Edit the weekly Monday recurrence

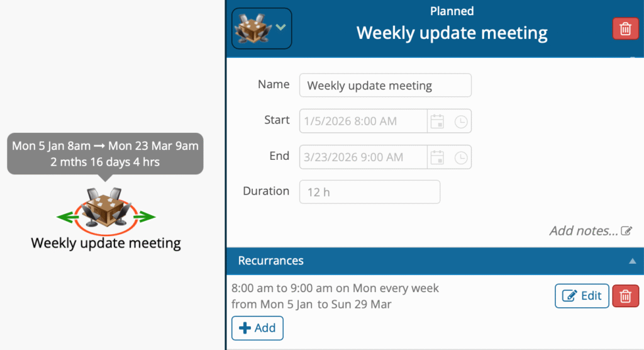(581, 296)
